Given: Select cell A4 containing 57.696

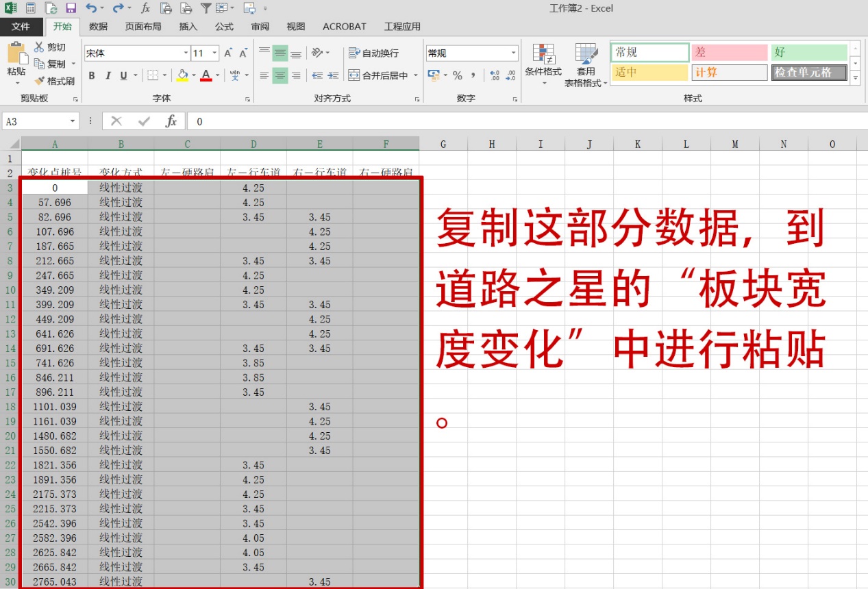Looking at the screenshot, I should click(x=55, y=203).
